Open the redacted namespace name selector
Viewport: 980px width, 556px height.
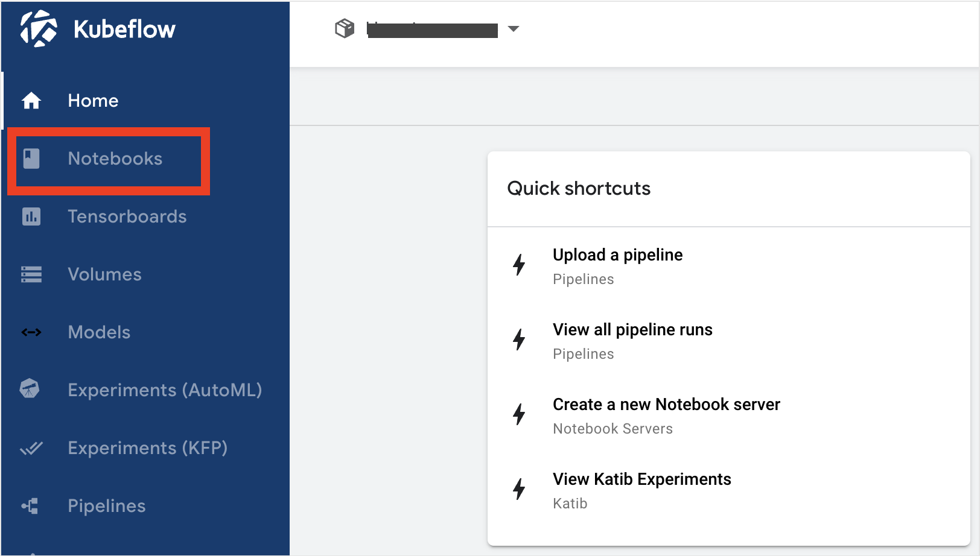pos(432,30)
